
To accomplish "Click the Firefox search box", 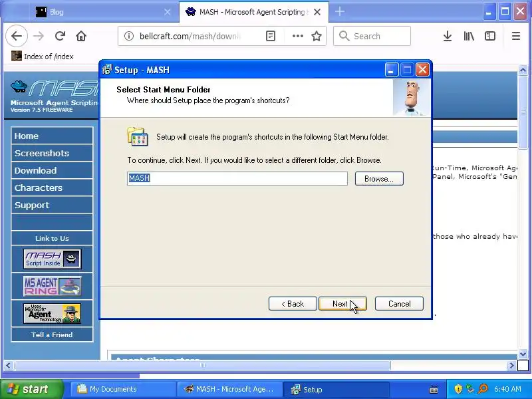I will [372, 36].
